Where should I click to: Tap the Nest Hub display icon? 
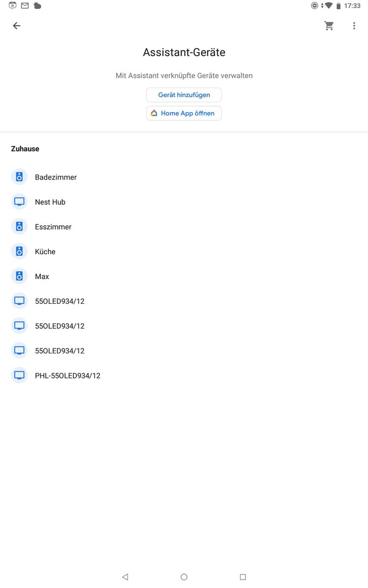[19, 202]
